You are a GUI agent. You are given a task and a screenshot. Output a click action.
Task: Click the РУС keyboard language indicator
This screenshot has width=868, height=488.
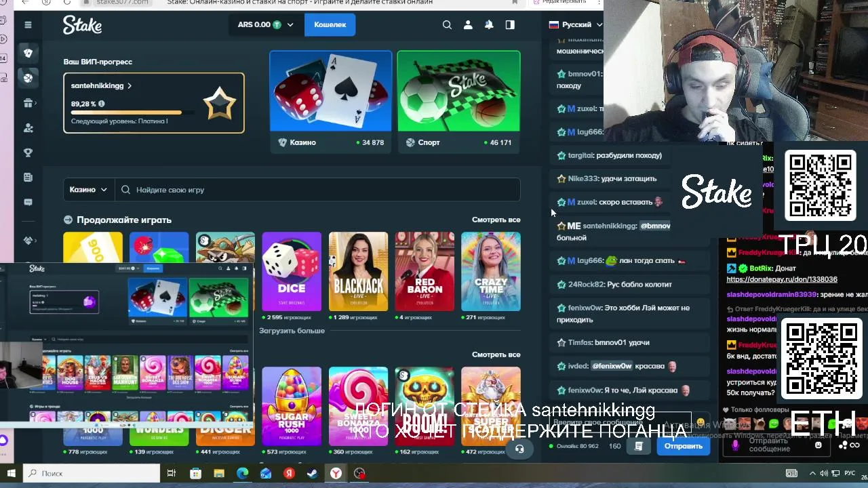[849, 473]
